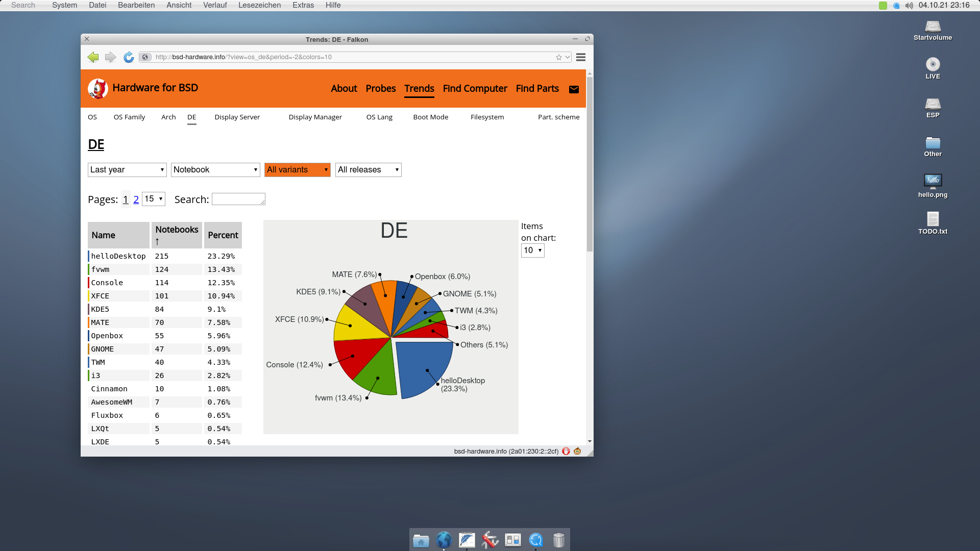Expand the All releases dropdown

click(368, 170)
